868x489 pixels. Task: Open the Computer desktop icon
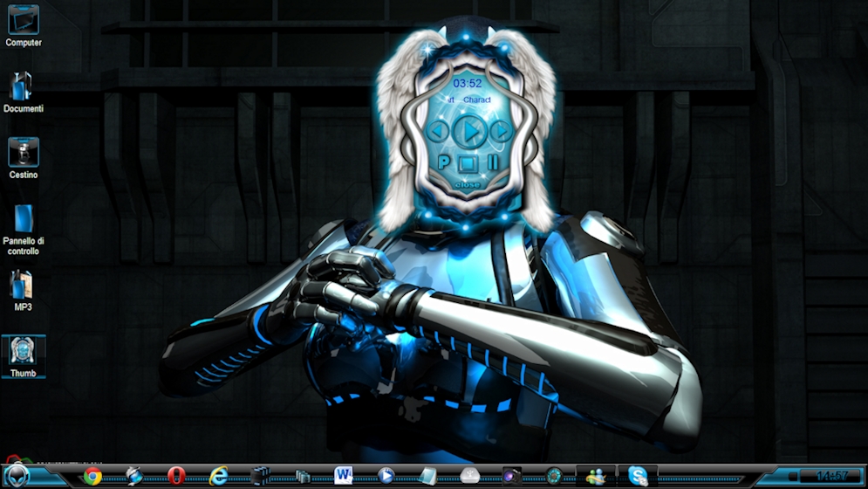pyautogui.click(x=24, y=25)
